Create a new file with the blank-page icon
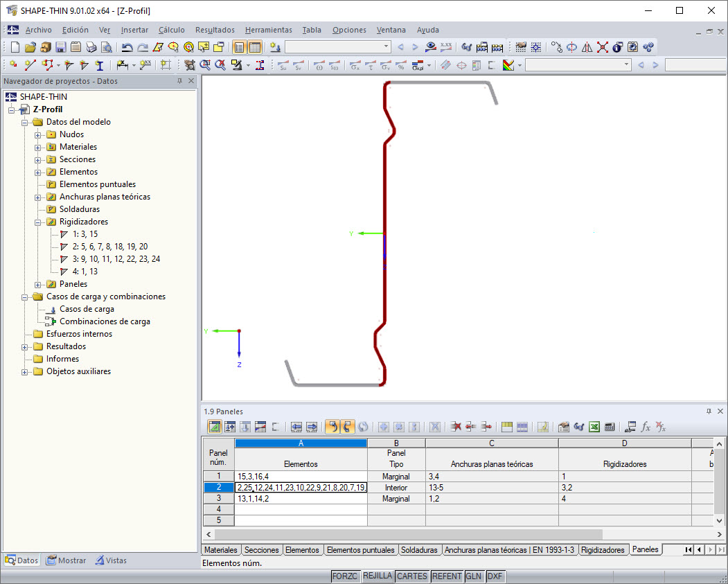 pos(15,47)
